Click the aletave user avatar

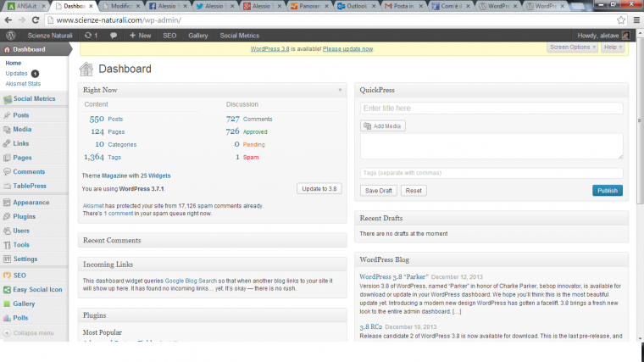(625, 36)
